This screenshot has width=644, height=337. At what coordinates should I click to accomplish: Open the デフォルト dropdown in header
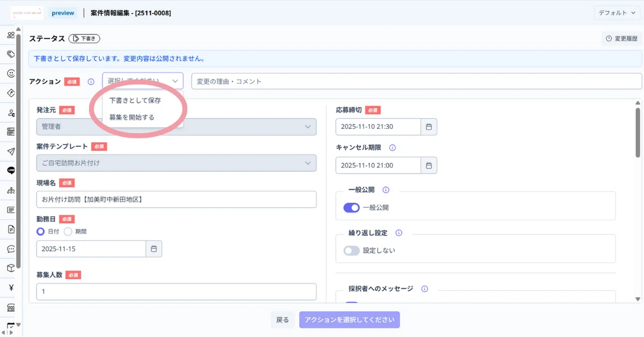(617, 12)
